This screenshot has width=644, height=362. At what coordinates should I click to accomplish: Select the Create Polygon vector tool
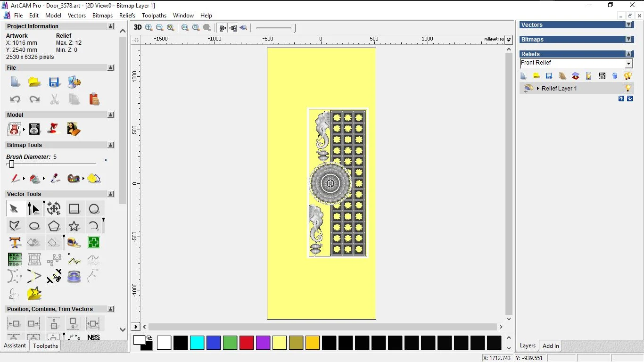click(54, 226)
